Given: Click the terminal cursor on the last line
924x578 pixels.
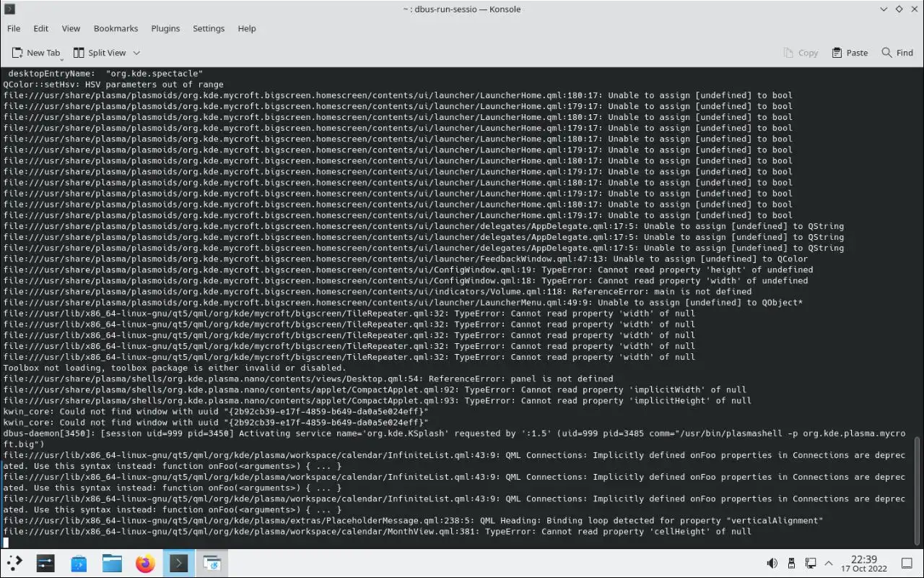Looking at the screenshot, I should click(x=6, y=542).
